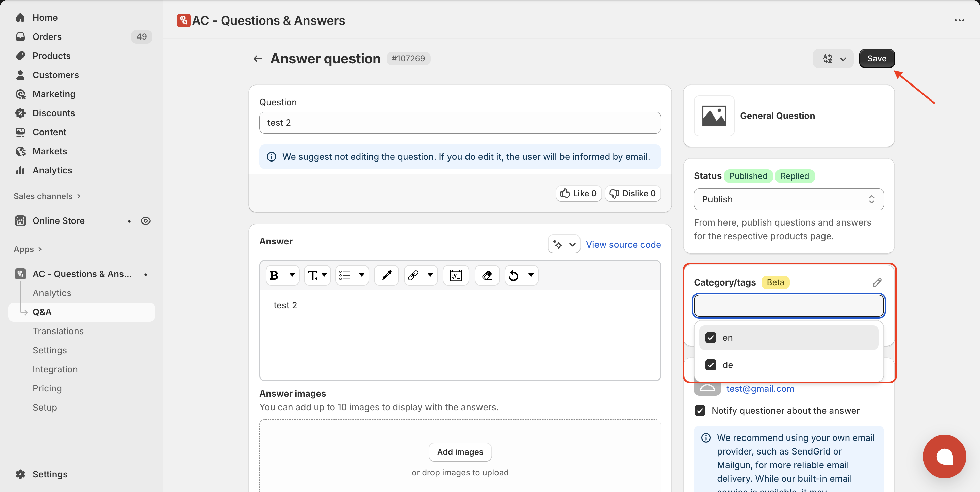Click the text color pen icon

[x=387, y=275]
